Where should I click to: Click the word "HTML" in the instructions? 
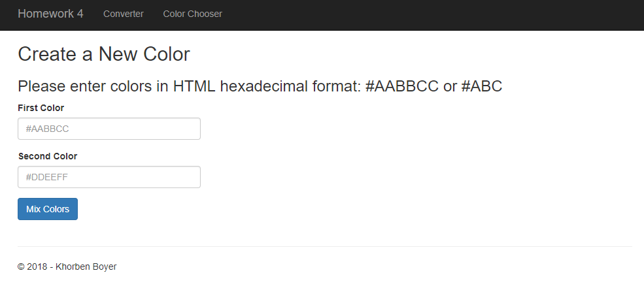194,87
